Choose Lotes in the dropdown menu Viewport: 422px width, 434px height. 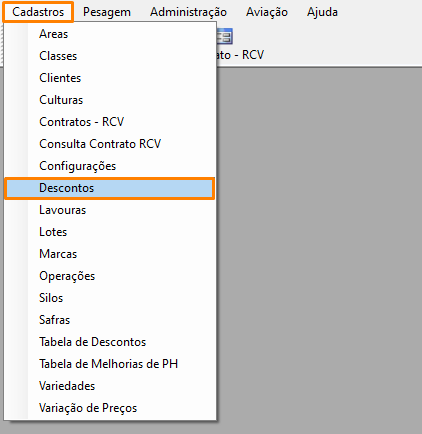click(x=110, y=232)
